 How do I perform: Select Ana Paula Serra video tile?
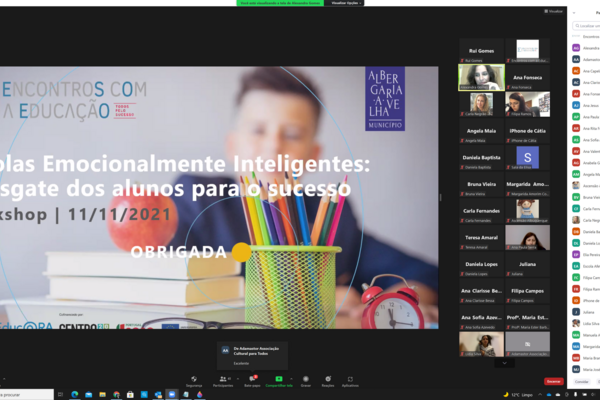pos(527,237)
